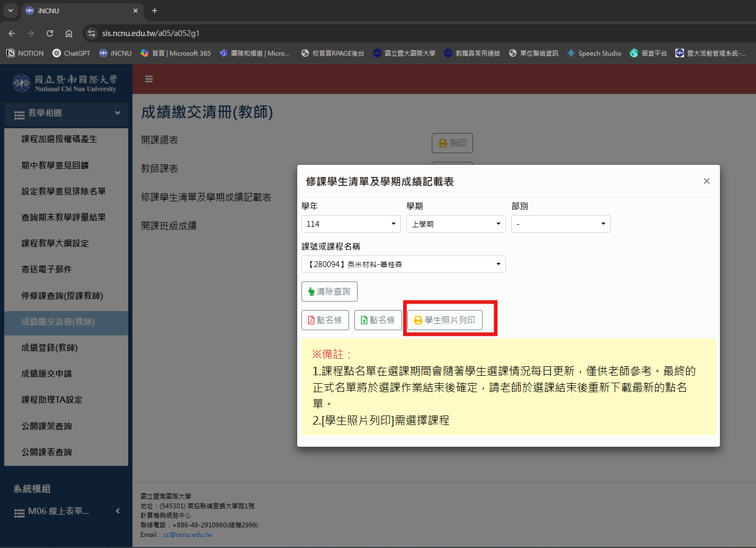Click the Excel 點名條 button
The image size is (756, 548).
(x=378, y=320)
